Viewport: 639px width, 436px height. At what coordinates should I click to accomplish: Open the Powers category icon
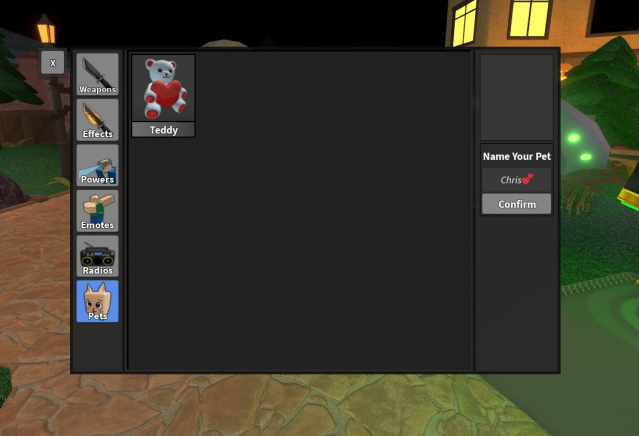point(97,160)
